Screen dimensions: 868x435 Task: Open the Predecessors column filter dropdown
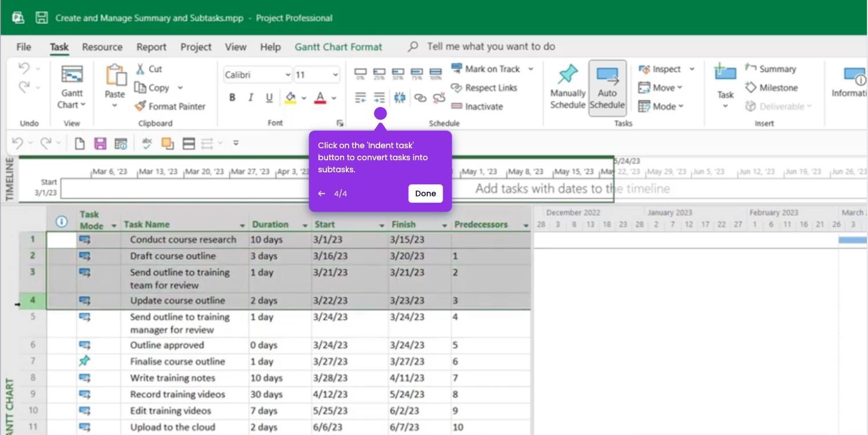coord(526,226)
